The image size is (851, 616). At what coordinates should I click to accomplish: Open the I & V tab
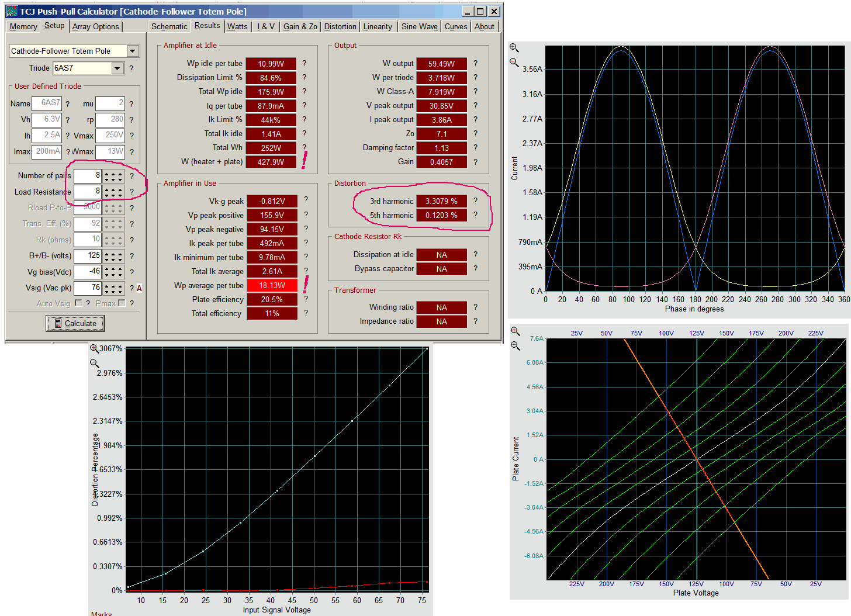point(266,26)
